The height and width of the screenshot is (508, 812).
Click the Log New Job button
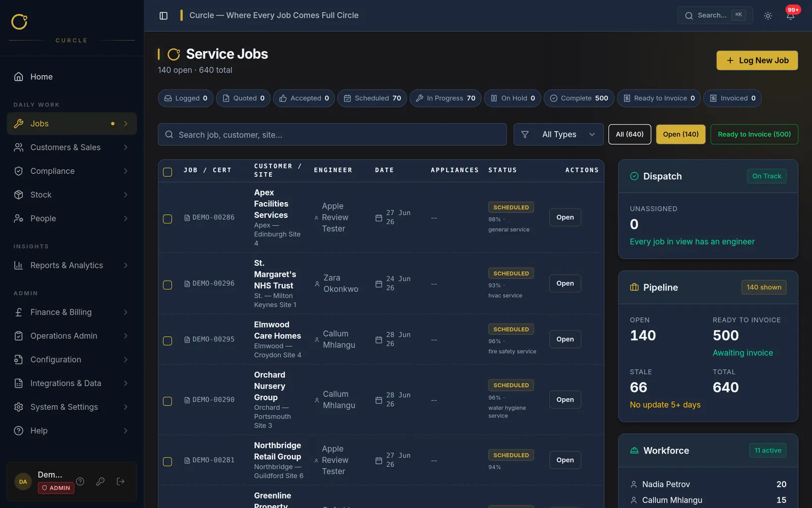point(757,60)
